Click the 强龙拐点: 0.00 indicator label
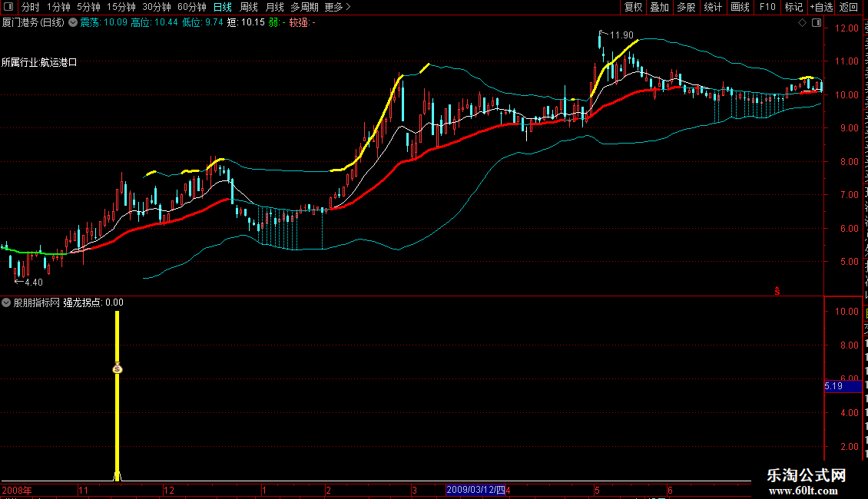This screenshot has width=868, height=499. click(x=93, y=302)
